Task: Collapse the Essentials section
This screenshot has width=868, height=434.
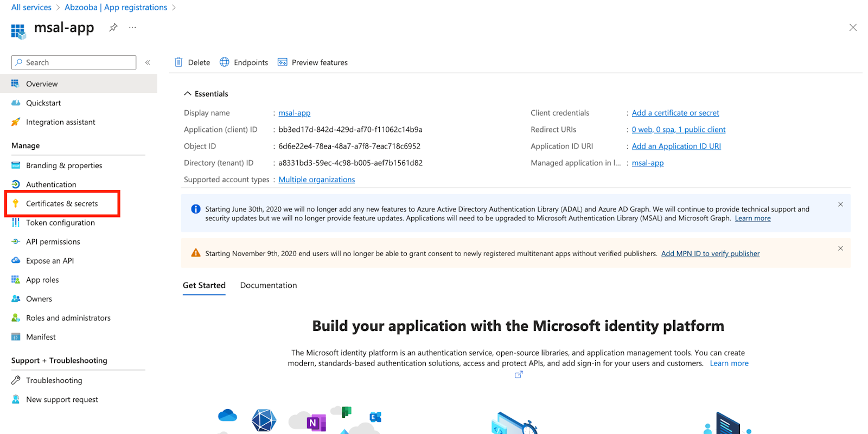Action: click(x=188, y=93)
